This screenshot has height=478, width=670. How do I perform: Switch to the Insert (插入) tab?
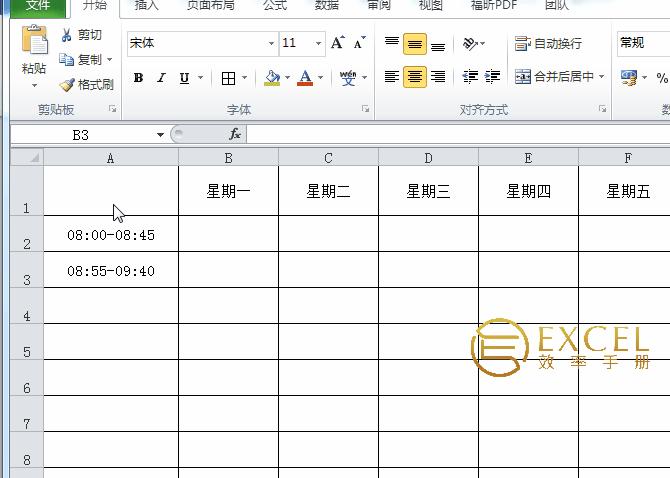pos(146,6)
